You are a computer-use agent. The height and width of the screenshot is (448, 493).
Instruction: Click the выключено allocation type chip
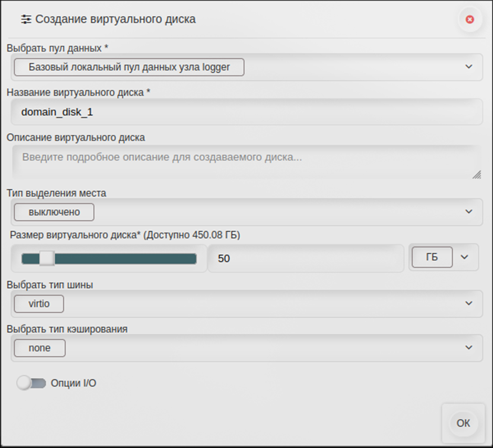pyautogui.click(x=54, y=212)
